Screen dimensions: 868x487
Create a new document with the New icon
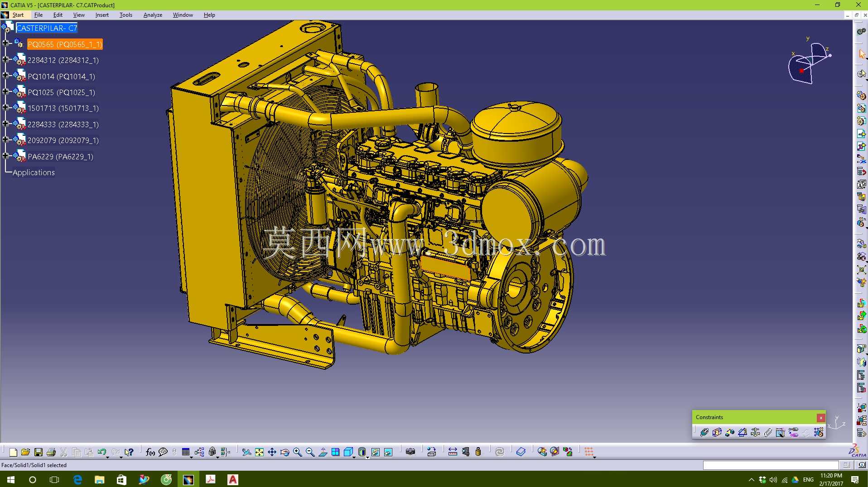pyautogui.click(x=13, y=452)
